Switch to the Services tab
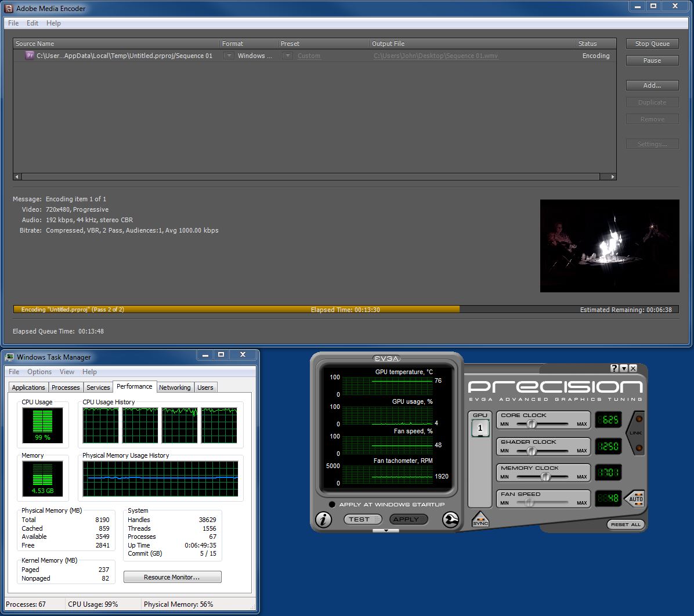The height and width of the screenshot is (616, 694). point(98,387)
